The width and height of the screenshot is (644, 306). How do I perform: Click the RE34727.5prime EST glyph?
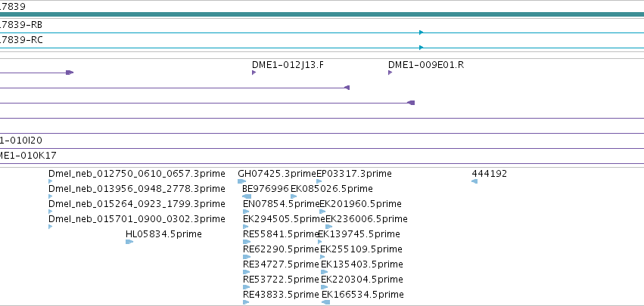coord(247,272)
